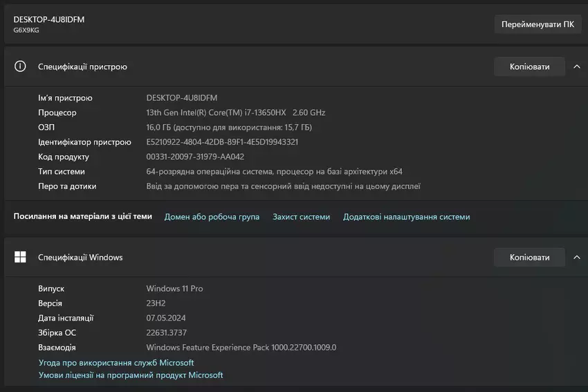Click the Перейменувати ПК button

[x=538, y=24]
